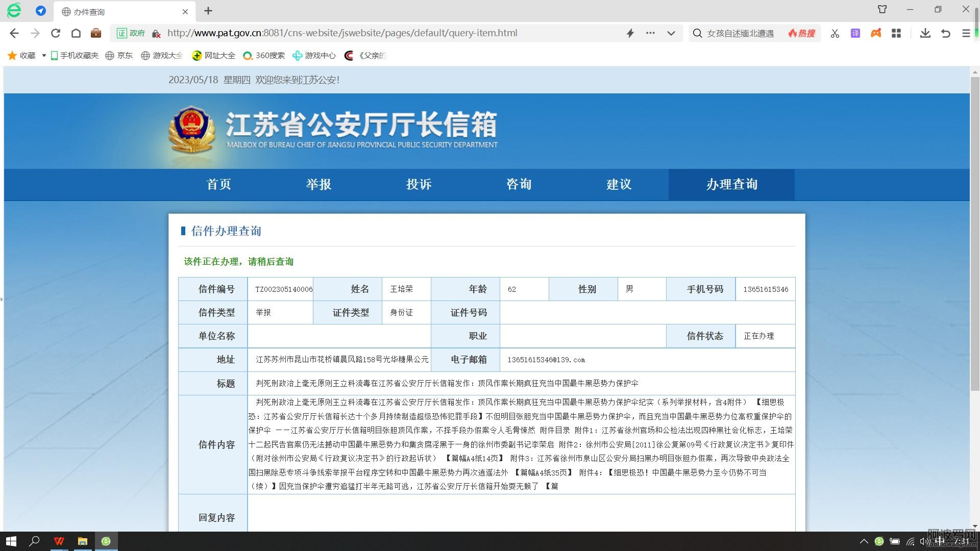This screenshot has height=551, width=980.
Task: Open File Explorer from taskbar
Action: click(x=82, y=541)
